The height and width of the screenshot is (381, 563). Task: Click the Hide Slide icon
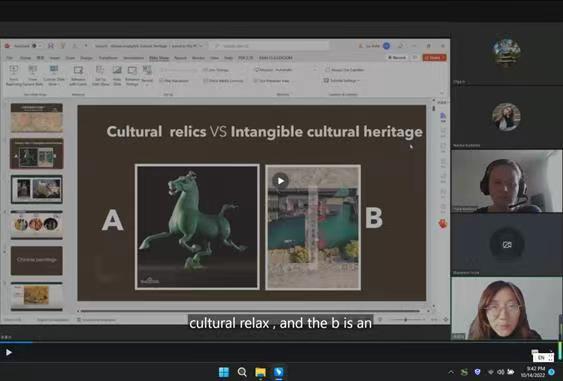(117, 75)
